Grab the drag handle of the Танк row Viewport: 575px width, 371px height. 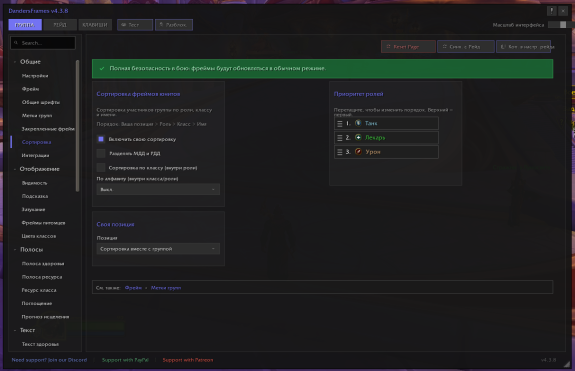tap(340, 124)
